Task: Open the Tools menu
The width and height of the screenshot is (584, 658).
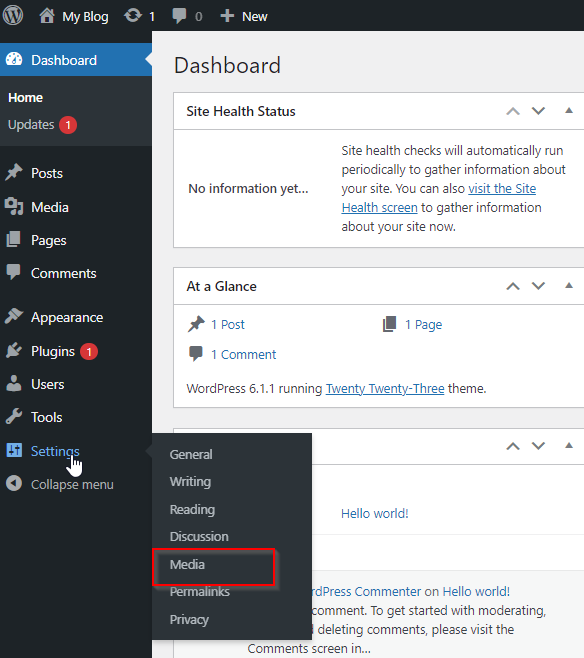Action: pyautogui.click(x=46, y=418)
